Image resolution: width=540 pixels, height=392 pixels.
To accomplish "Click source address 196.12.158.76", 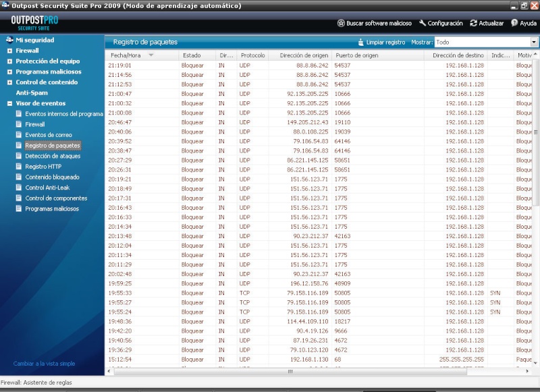I will pyautogui.click(x=309, y=283).
